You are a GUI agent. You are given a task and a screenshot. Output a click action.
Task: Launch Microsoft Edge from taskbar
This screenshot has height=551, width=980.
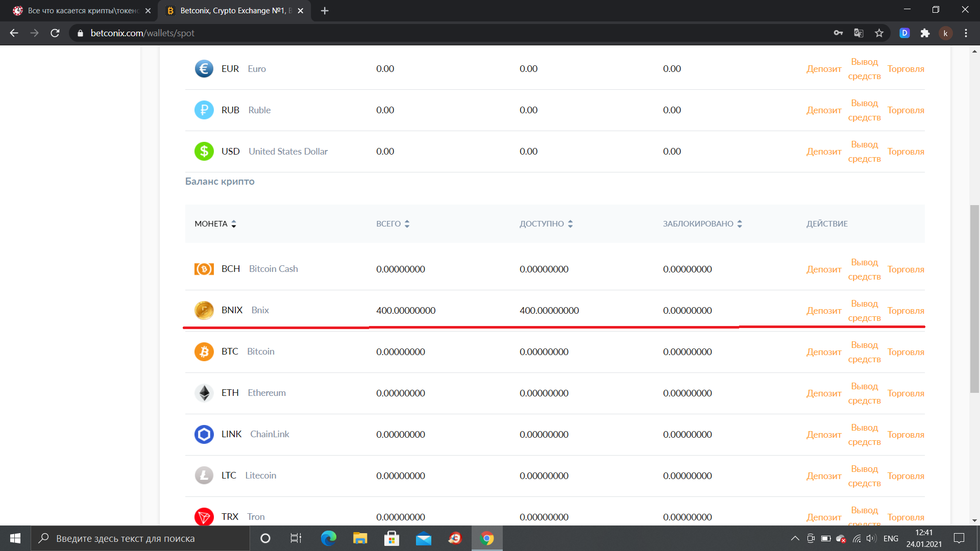coord(328,538)
